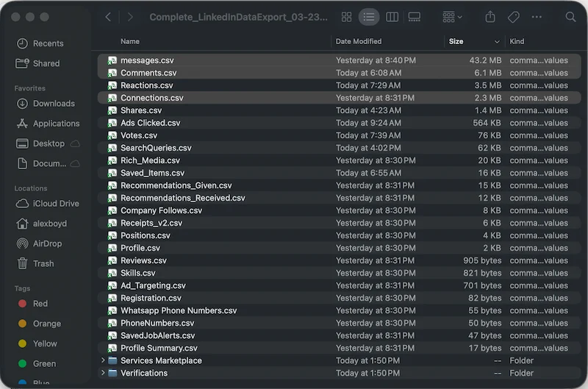Select the Registration.csv file
This screenshot has width=588, height=389.
pyautogui.click(x=340, y=298)
